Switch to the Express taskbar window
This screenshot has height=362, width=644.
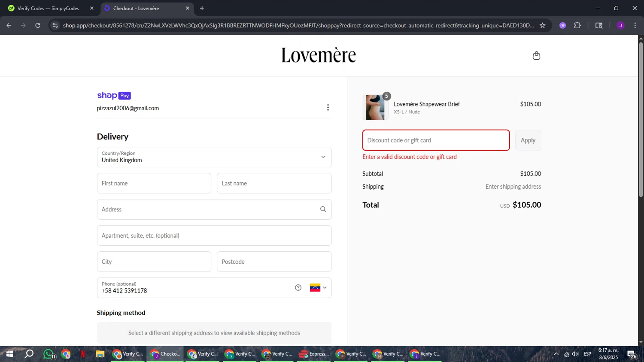(x=314, y=354)
